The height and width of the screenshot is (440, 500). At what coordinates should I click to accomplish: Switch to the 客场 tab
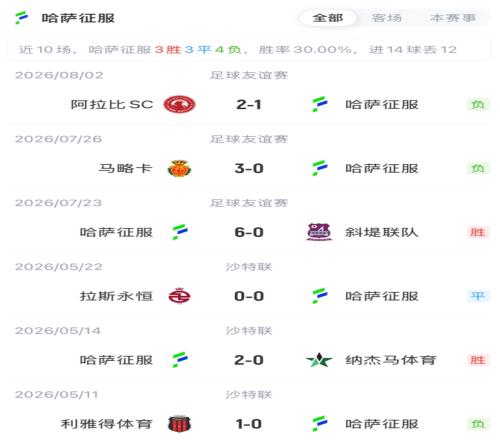click(387, 18)
